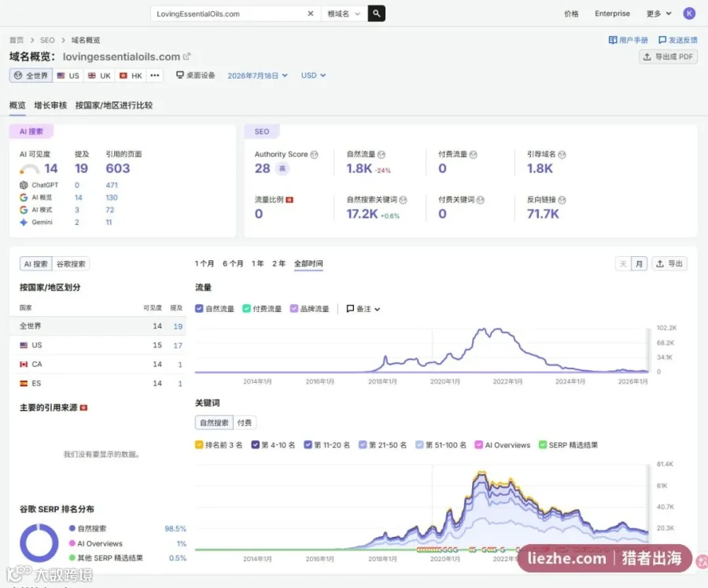708x588 pixels.
Task: Select the HK flag country filter
Action: 131,75
